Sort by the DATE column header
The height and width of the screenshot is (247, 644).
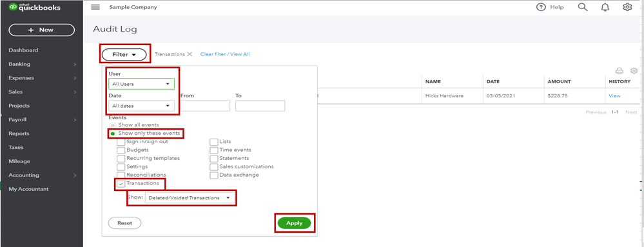(493, 82)
